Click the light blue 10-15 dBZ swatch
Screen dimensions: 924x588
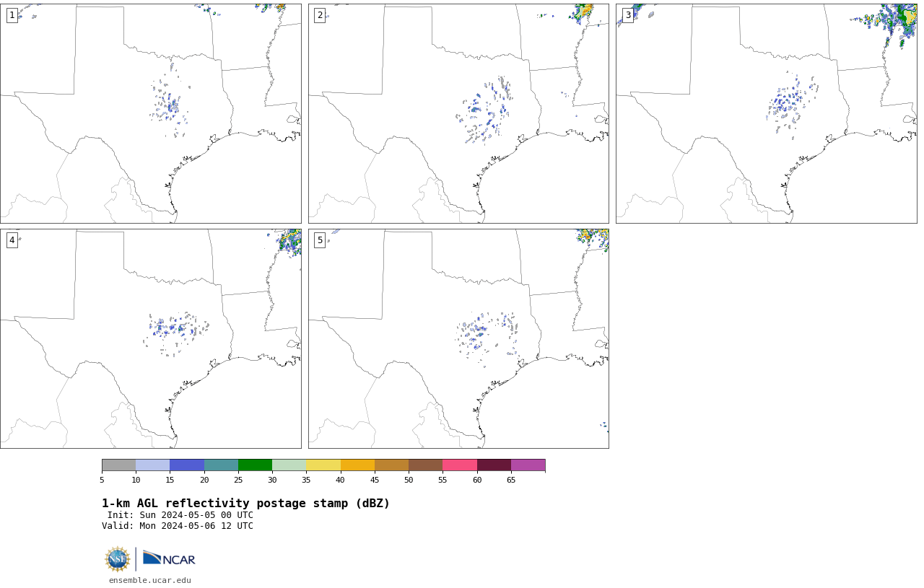[153, 465]
